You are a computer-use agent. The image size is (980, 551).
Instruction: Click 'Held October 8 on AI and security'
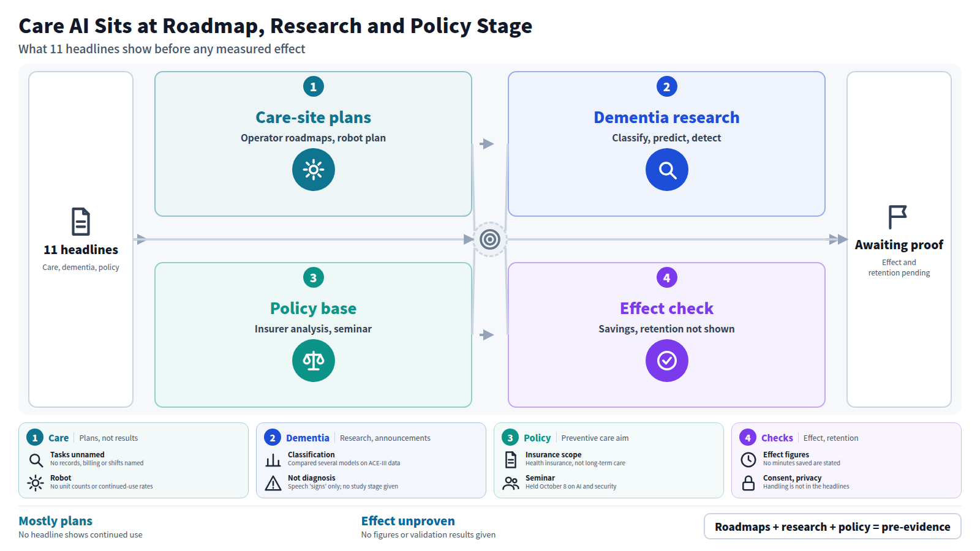click(x=571, y=487)
